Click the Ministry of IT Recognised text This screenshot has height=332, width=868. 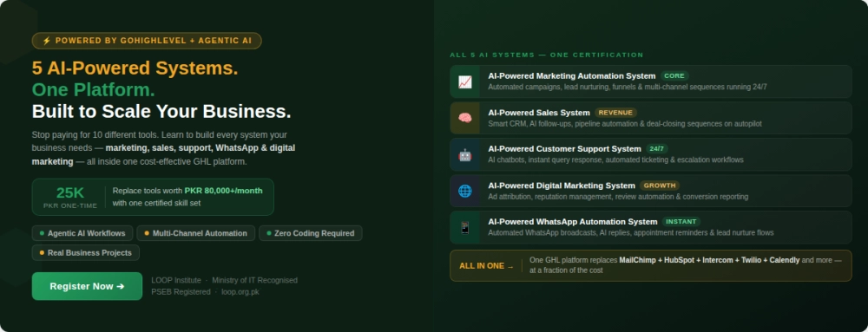254,280
